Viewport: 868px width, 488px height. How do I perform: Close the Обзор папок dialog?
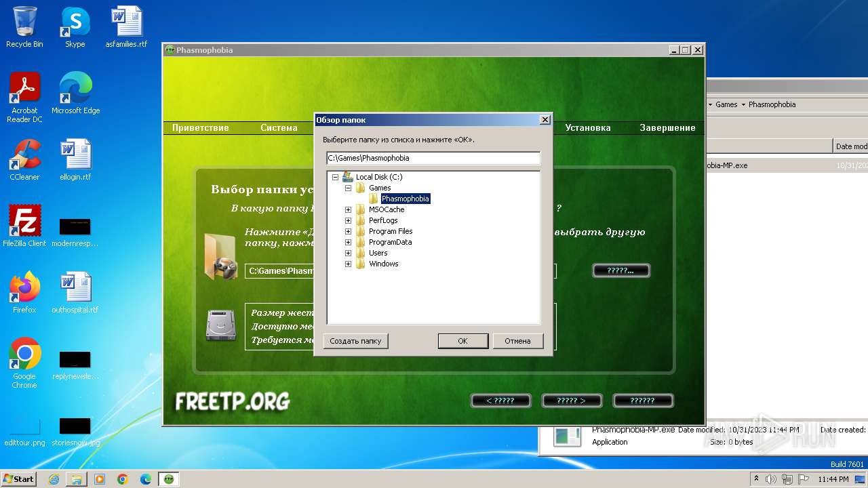click(545, 120)
